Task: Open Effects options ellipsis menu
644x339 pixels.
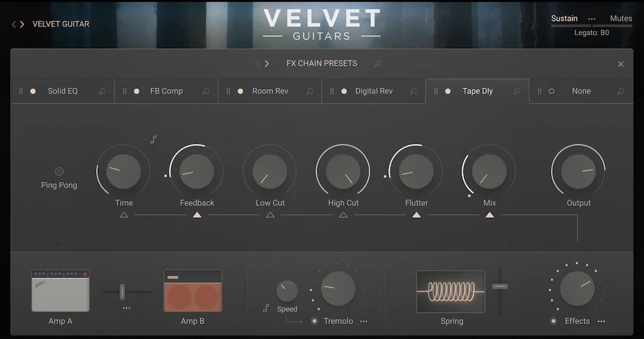Action: point(601,321)
